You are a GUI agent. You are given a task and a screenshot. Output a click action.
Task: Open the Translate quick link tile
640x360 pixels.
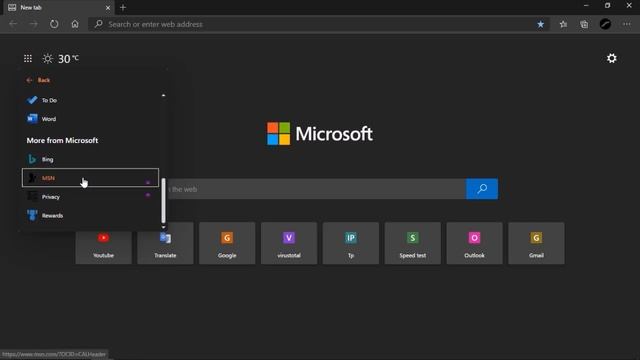pos(165,243)
